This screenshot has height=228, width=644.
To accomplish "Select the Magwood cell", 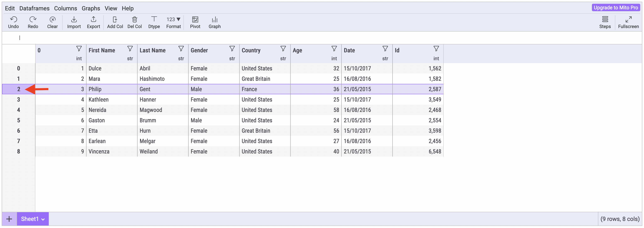I will [163, 110].
